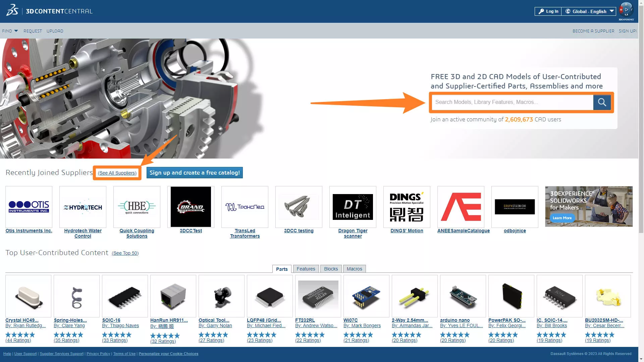Image resolution: width=644 pixels, height=362 pixels.
Task: Switch to the Features tab
Action: tap(306, 268)
